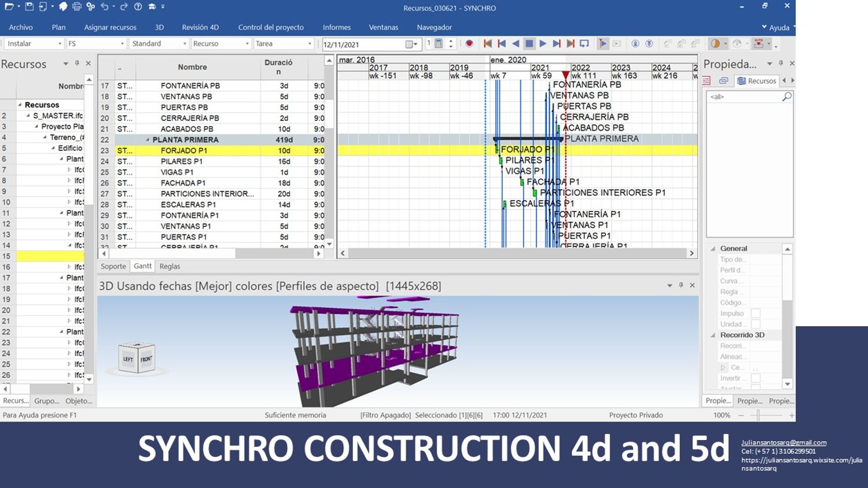The width and height of the screenshot is (868, 488).
Task: Check the Invertir checkbox under Recorrido 3D
Action: coord(755,378)
